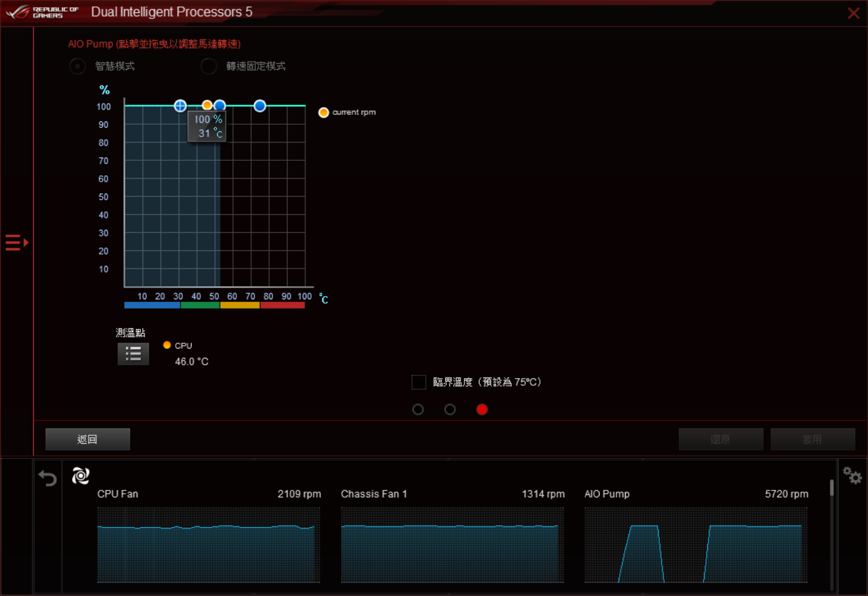Screen dimensions: 868x596
Task: Open the 測溫點 temperature source list button
Action: [133, 354]
